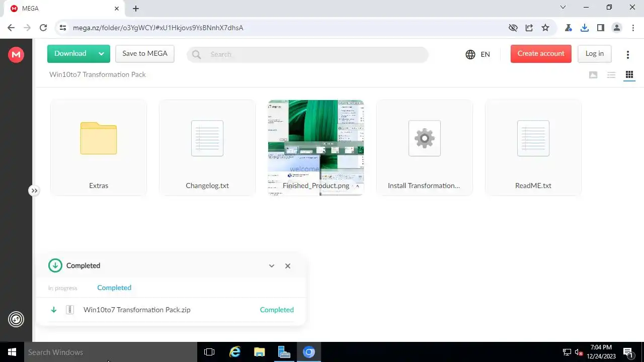
Task: Focus the MEGA search field
Action: (307, 54)
